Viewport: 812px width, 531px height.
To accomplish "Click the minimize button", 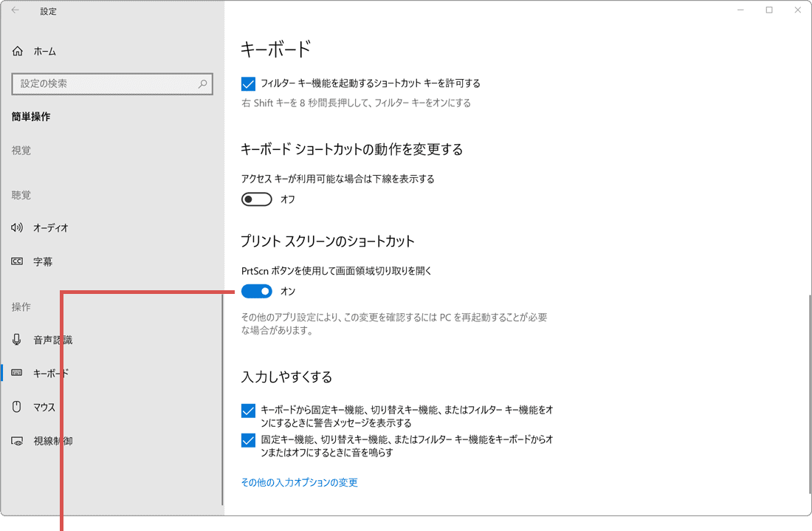I will point(739,10).
